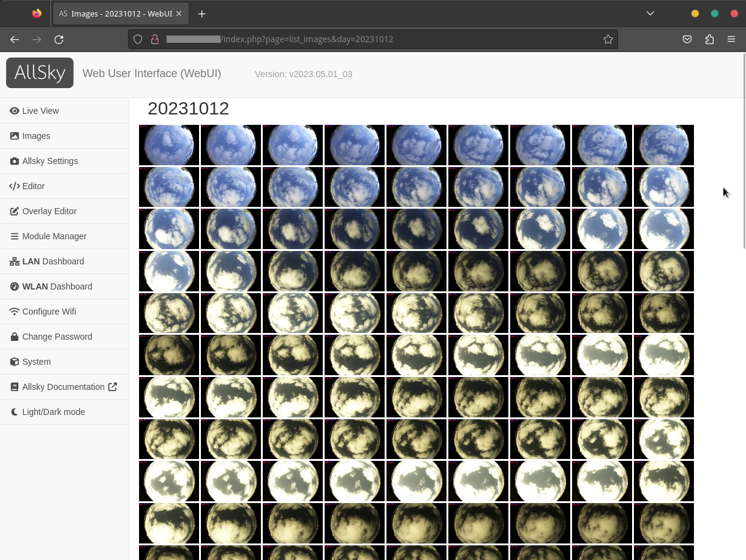
Task: Click the address bar URL field
Action: (x=372, y=39)
